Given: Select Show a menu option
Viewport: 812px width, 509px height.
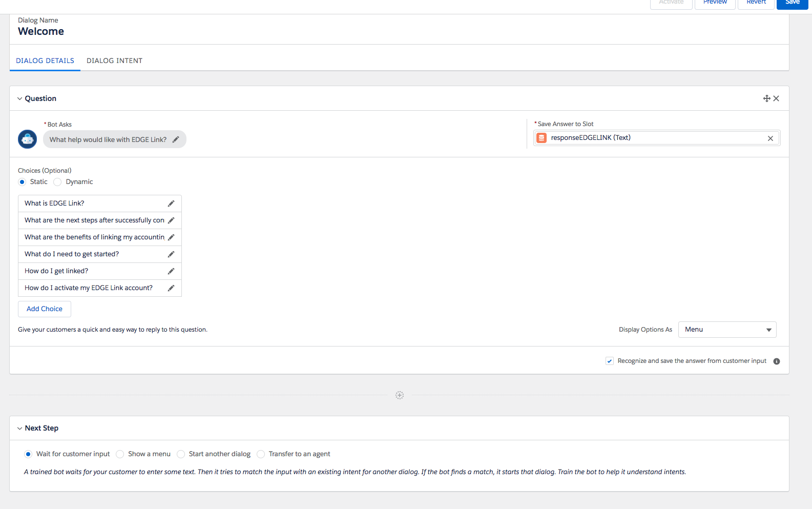Looking at the screenshot, I should pyautogui.click(x=120, y=454).
